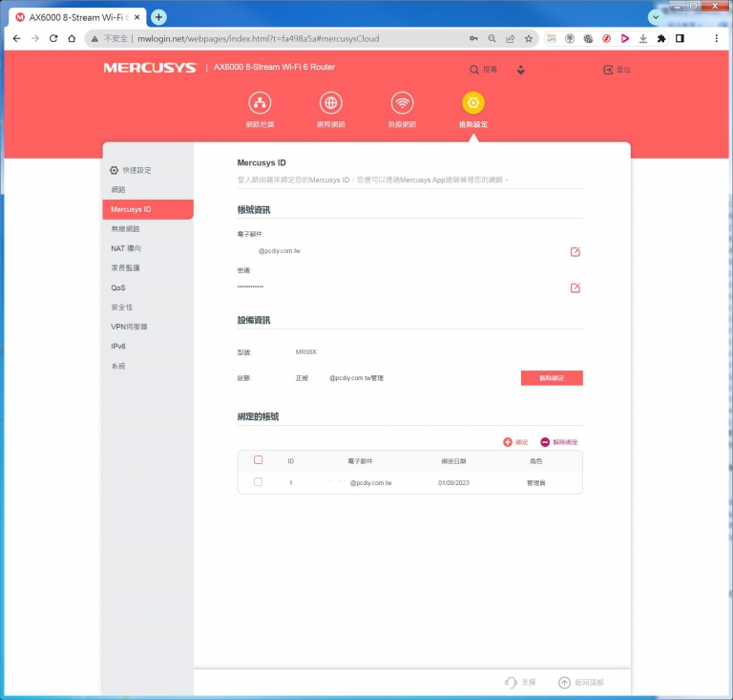Screen dimensions: 733x700
Task: Share this page using the address bar share icon
Action: (510, 38)
